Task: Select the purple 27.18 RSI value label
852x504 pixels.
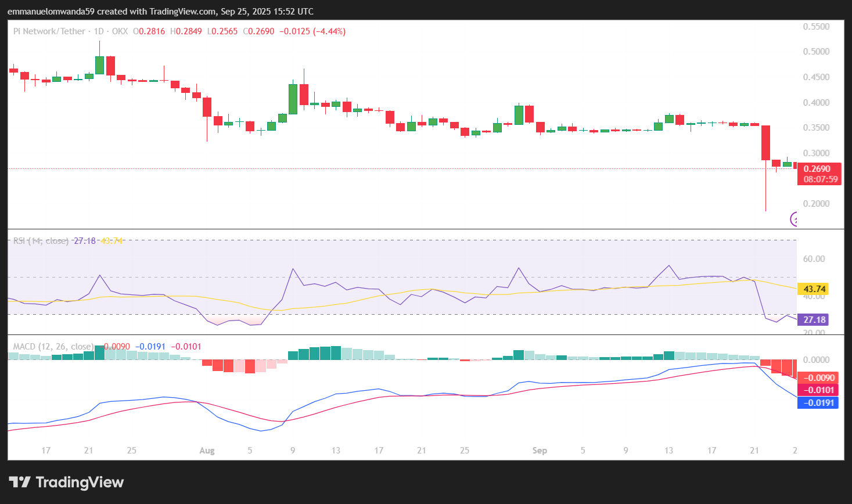Action: coord(814,320)
